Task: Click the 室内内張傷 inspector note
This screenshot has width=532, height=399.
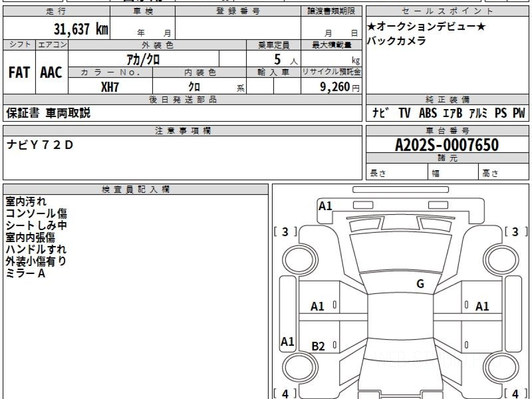Action: (x=31, y=238)
